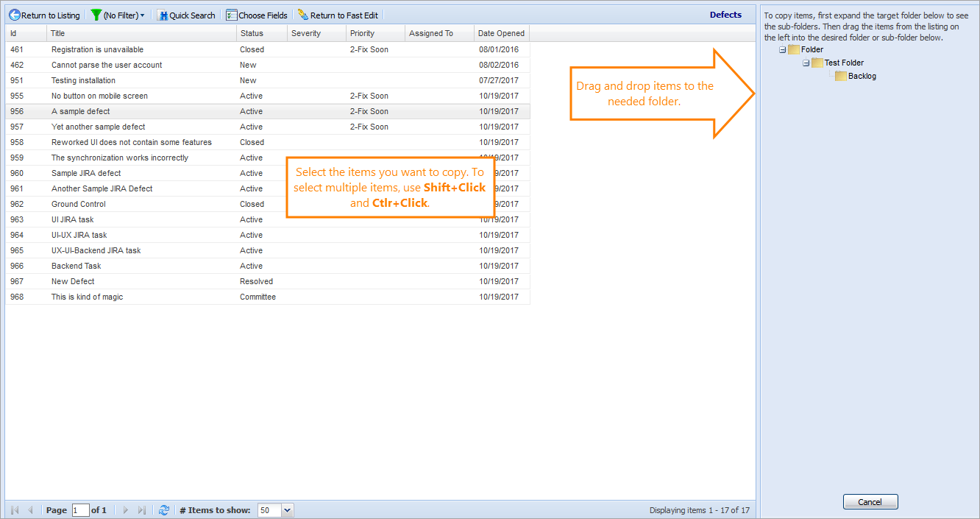Click the Quick Search binoculars icon
This screenshot has width=980, height=519.
(163, 15)
